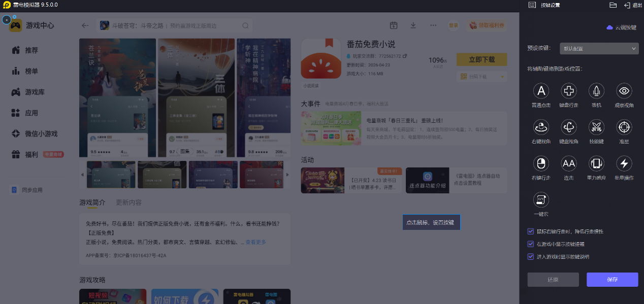The image size is (644, 304).
Task: Go back with the left arrow icon
Action: [x=85, y=25]
